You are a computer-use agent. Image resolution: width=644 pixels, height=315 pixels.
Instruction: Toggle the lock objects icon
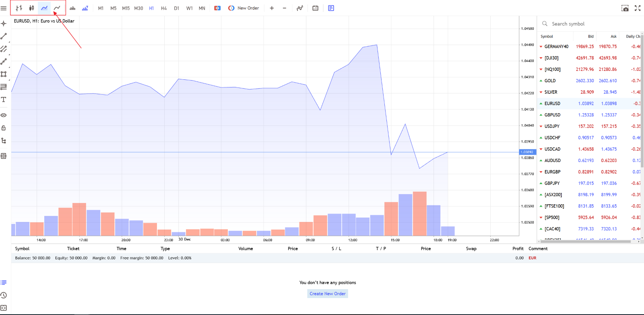pos(4,128)
